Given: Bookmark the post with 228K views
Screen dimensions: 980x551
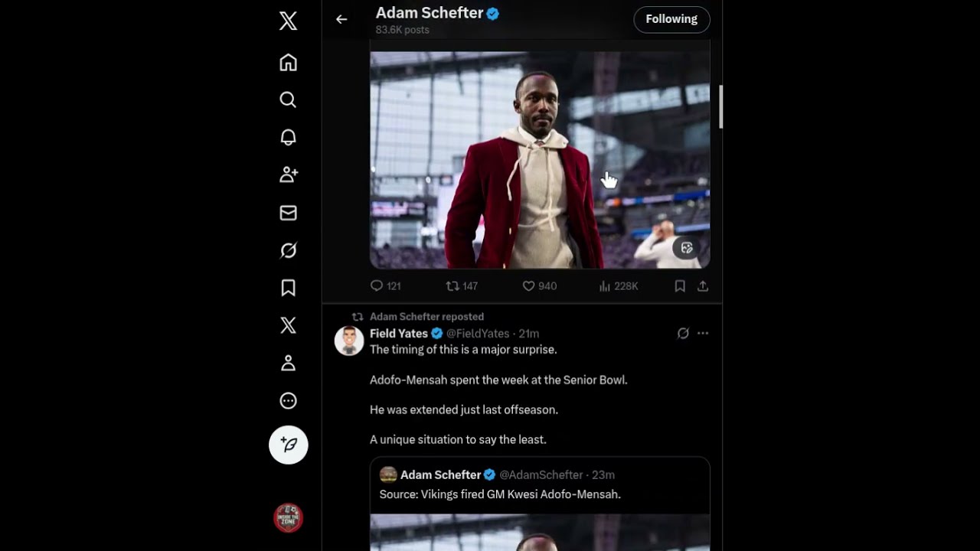Looking at the screenshot, I should [x=680, y=286].
